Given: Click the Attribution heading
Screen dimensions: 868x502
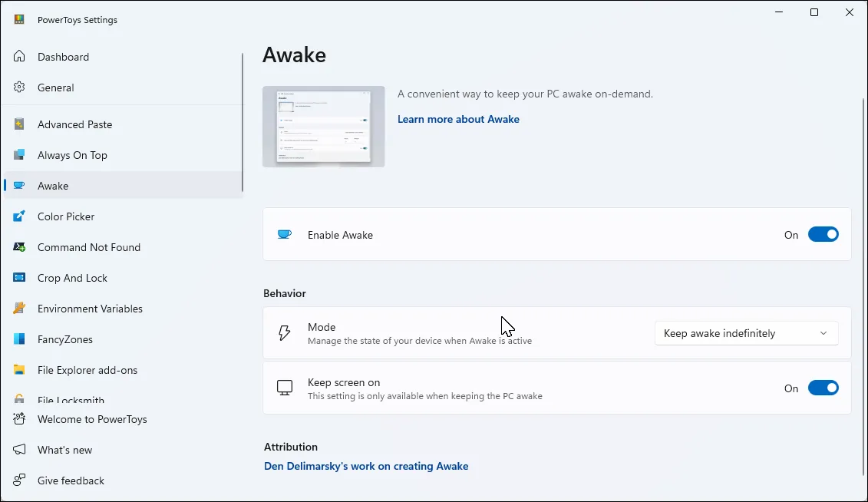Looking at the screenshot, I should pos(291,447).
